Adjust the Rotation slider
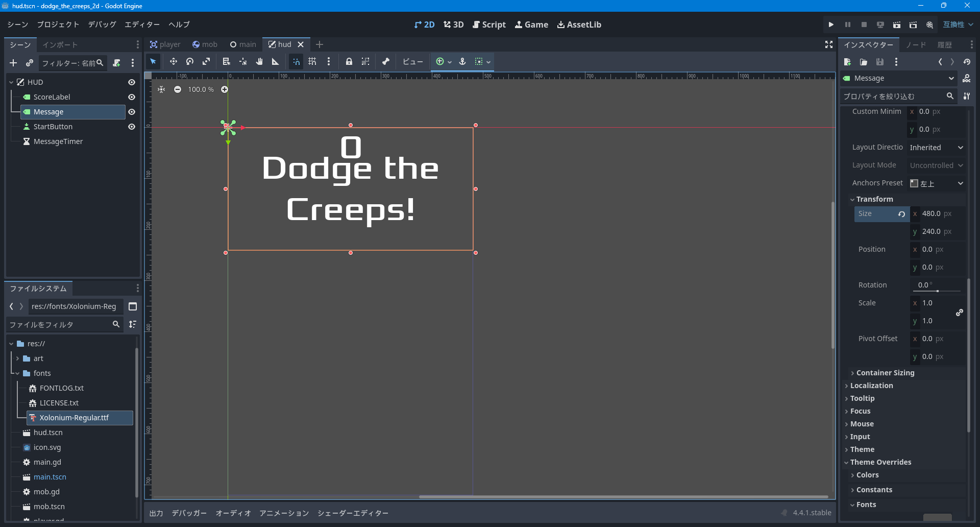This screenshot has height=527, width=980. point(938,291)
